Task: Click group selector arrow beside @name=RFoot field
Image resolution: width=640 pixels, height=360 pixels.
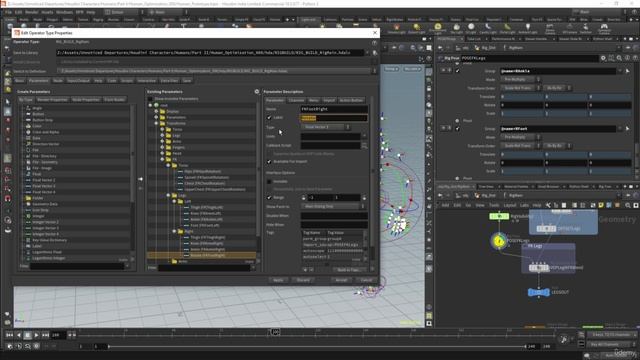Action: (627, 129)
